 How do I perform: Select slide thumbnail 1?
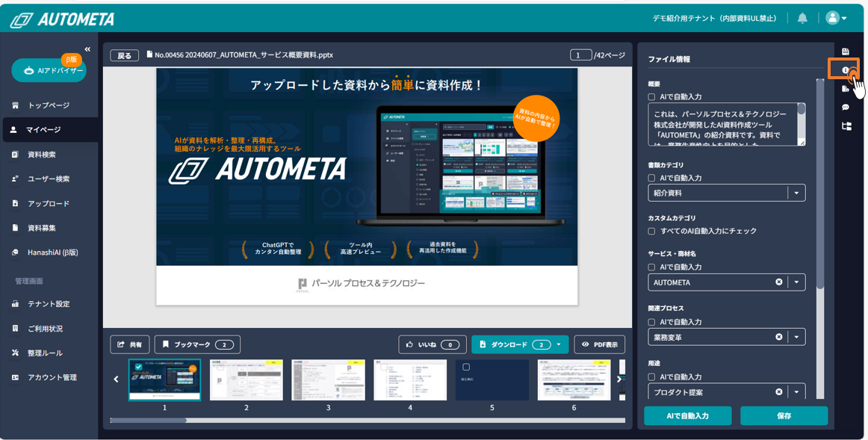pos(164,379)
